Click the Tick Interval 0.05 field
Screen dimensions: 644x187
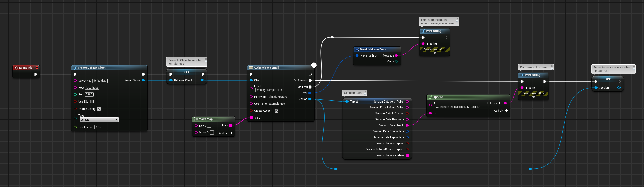point(98,127)
